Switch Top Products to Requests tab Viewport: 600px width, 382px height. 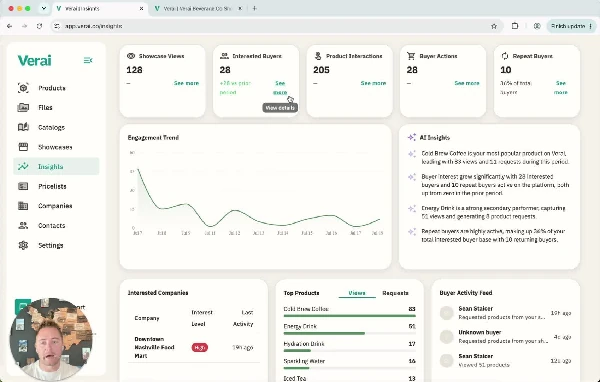(x=395, y=293)
